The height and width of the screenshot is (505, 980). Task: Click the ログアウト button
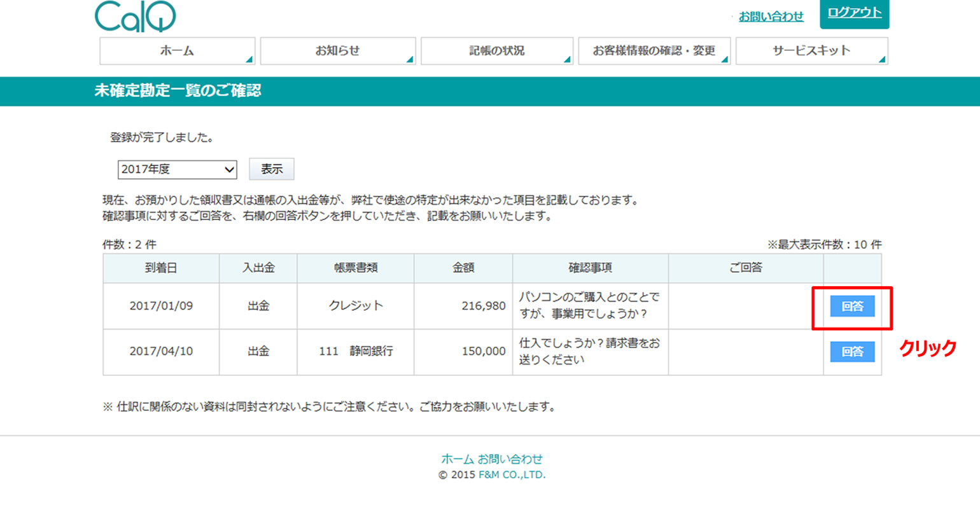[855, 13]
